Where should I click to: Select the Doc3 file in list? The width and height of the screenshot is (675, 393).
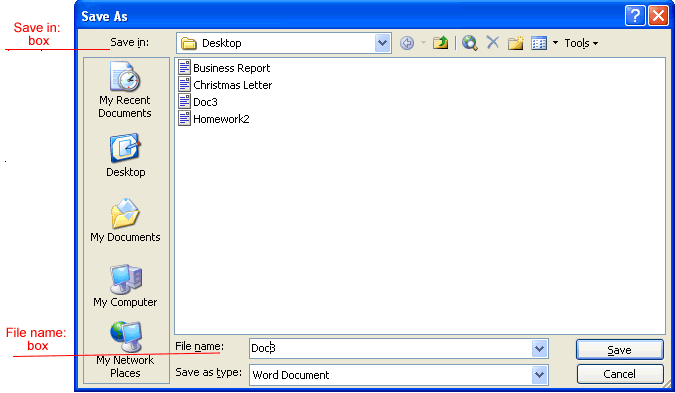(x=198, y=102)
